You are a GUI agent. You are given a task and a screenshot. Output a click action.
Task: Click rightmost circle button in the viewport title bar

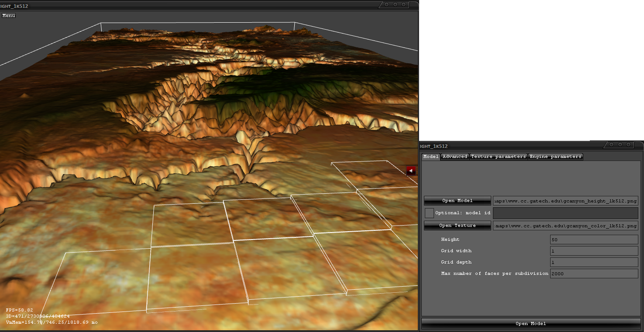404,4
